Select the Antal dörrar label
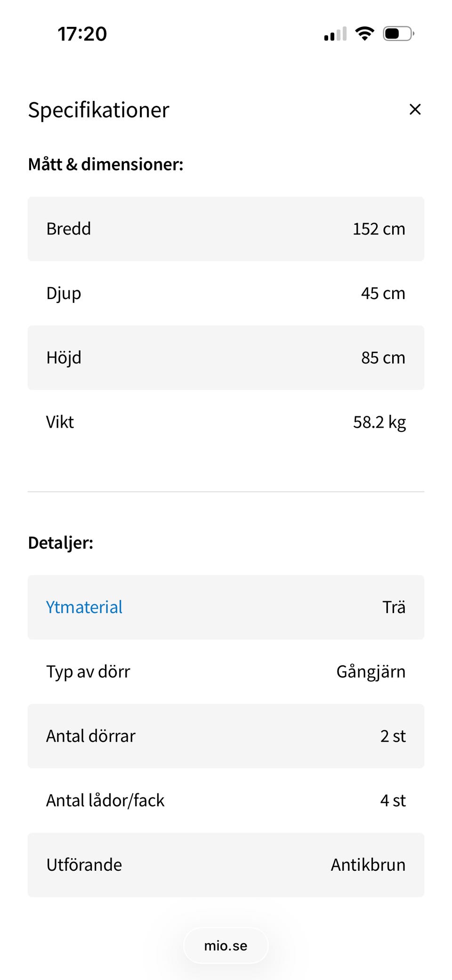Image resolution: width=452 pixels, height=980 pixels. tap(91, 736)
